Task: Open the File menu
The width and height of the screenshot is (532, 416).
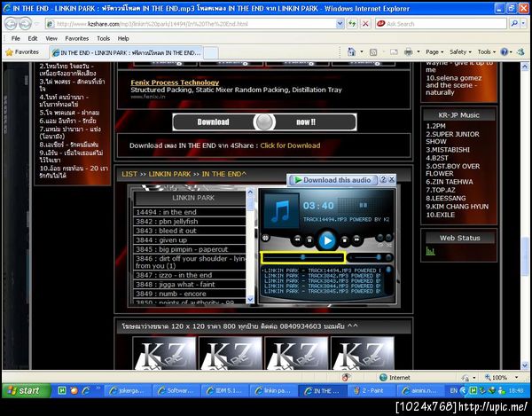Action: point(16,38)
